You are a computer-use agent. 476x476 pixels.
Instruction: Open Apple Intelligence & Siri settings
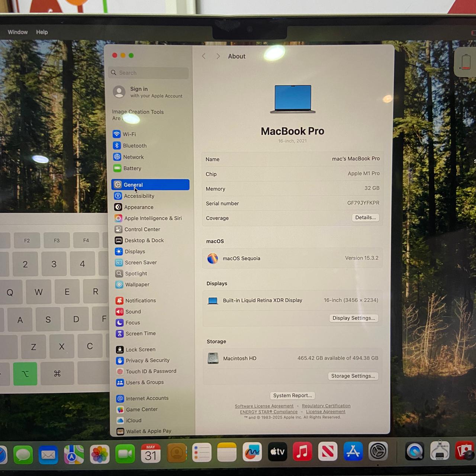tap(152, 218)
